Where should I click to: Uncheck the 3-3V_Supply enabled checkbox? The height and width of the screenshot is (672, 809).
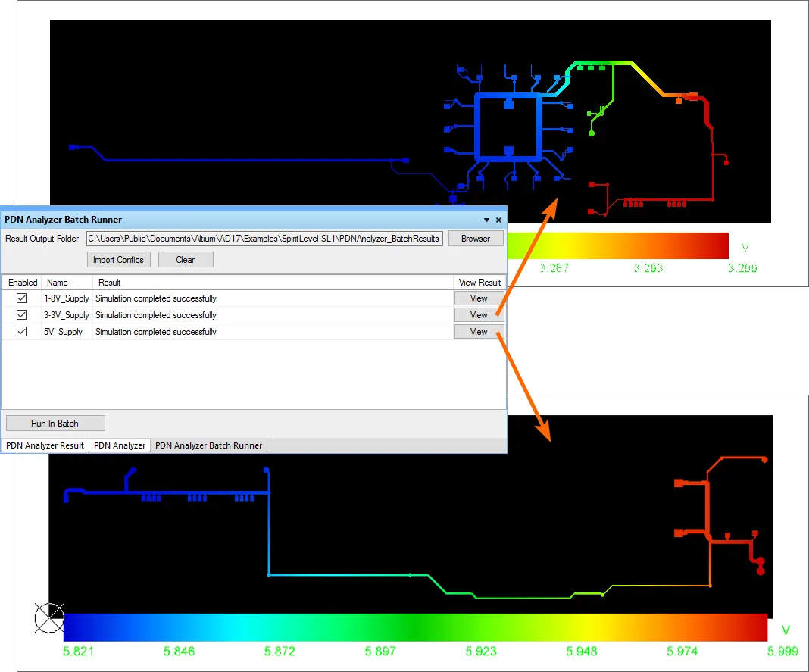[21, 315]
